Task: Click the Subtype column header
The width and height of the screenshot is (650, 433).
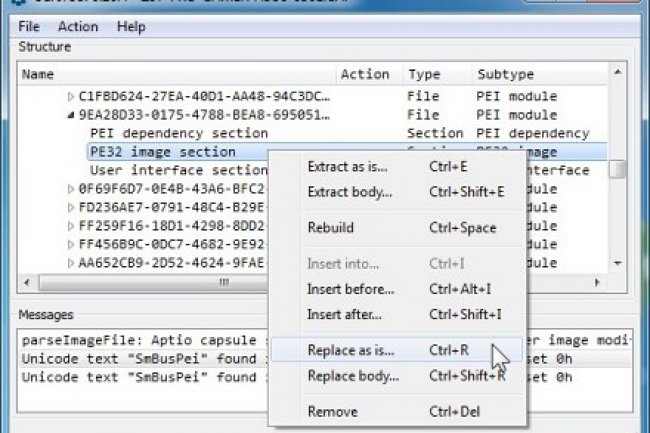Action: [x=505, y=74]
